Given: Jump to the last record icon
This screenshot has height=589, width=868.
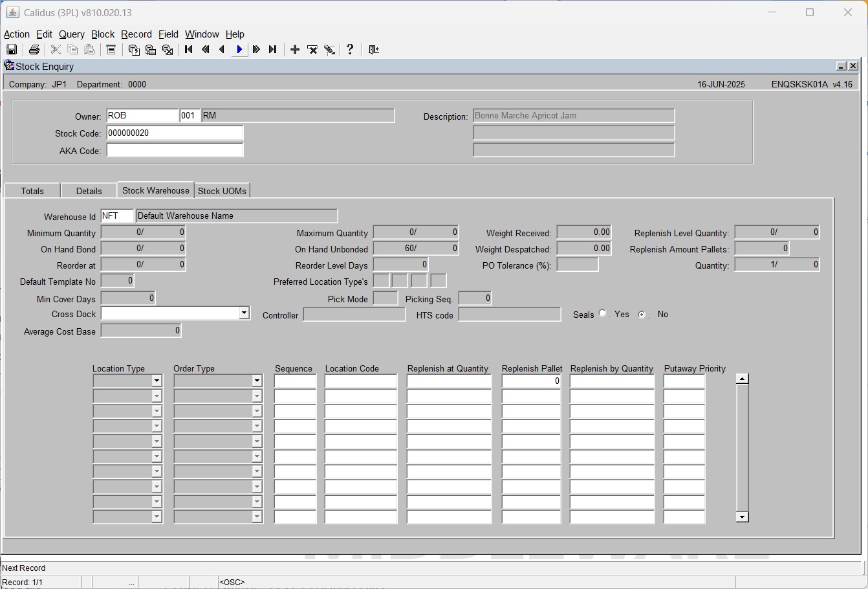Looking at the screenshot, I should coord(273,50).
